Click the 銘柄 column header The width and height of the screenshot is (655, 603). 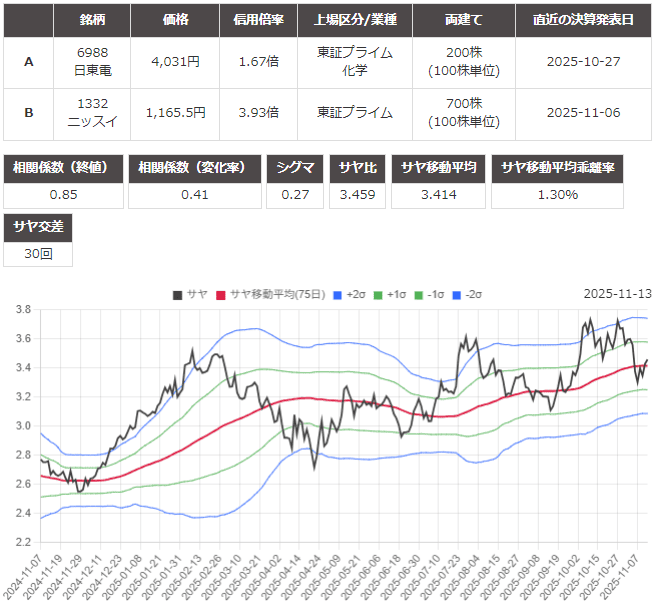92,20
